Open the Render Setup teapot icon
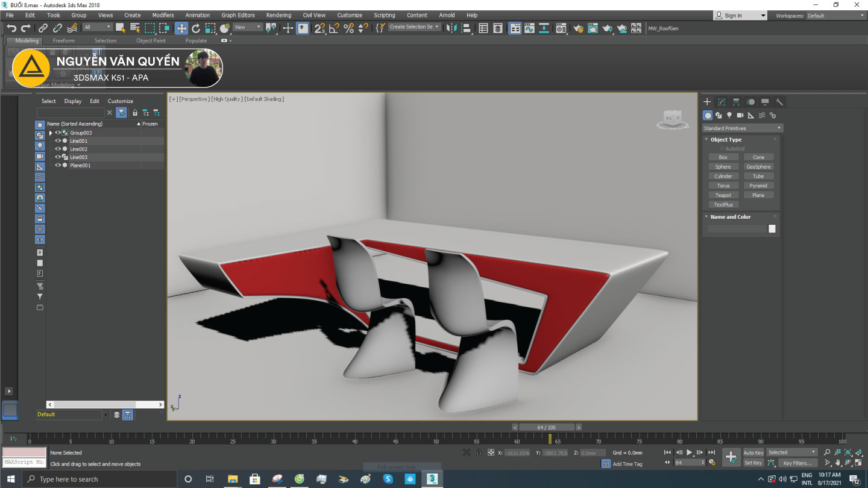This screenshot has height=488, width=868. (578, 28)
